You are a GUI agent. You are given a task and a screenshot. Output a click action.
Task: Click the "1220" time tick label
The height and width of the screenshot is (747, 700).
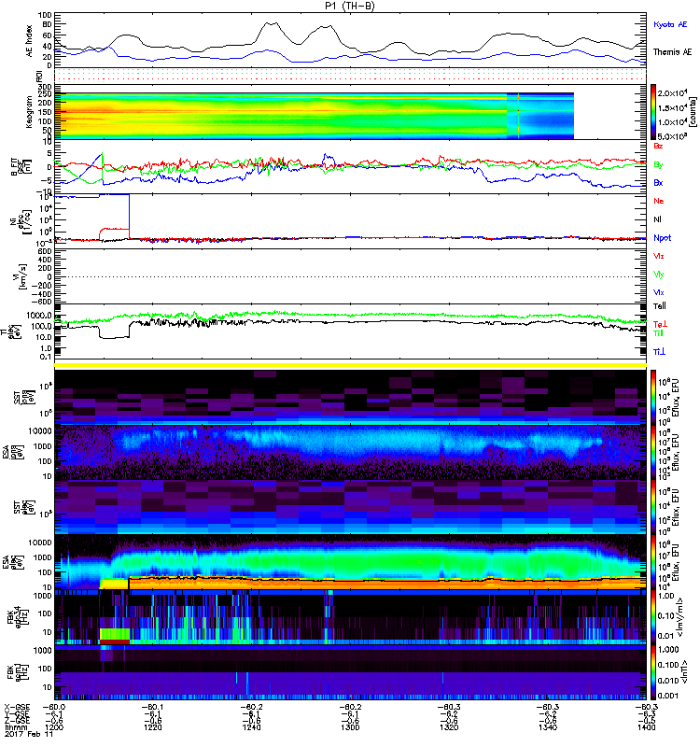tap(152, 727)
